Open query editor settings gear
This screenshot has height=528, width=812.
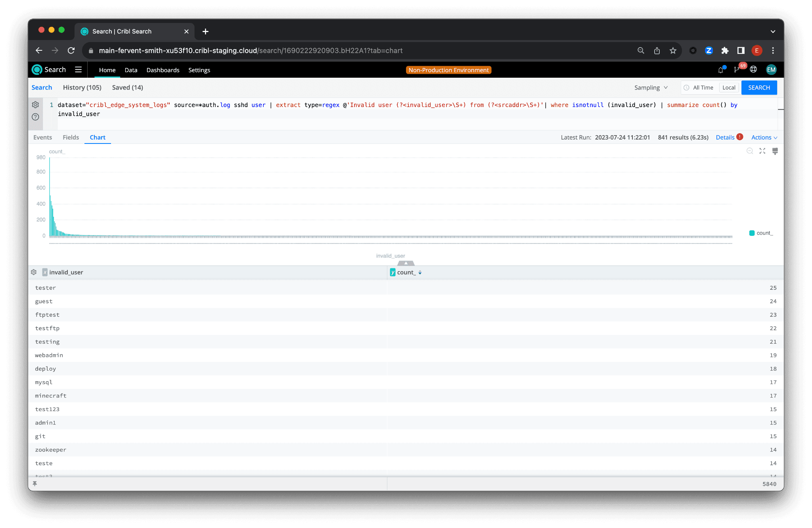pyautogui.click(x=35, y=105)
